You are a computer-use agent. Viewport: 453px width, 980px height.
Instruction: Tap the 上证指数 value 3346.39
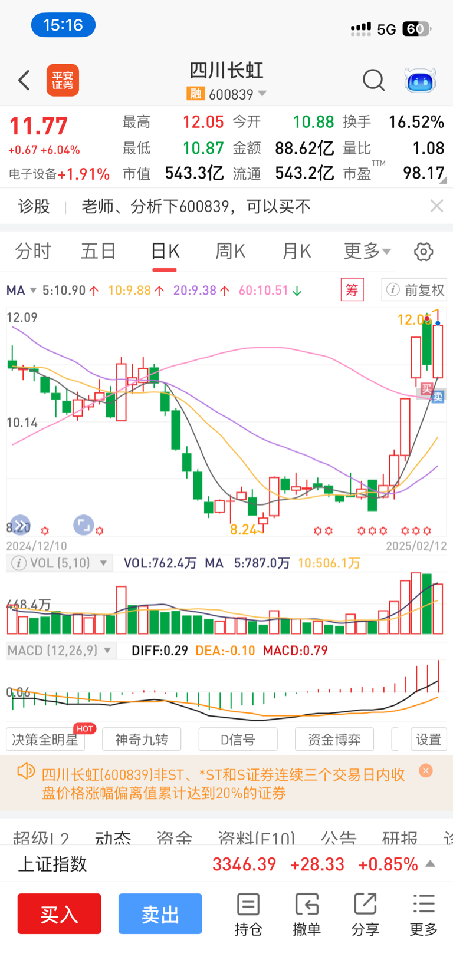[244, 864]
